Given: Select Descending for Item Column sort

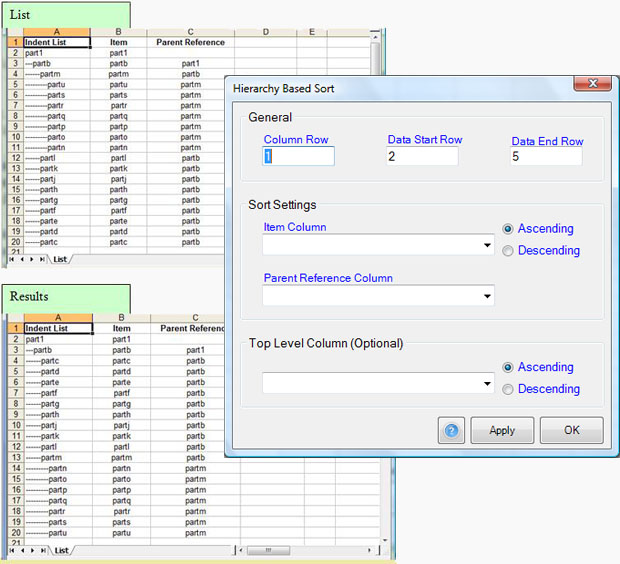Looking at the screenshot, I should (509, 251).
